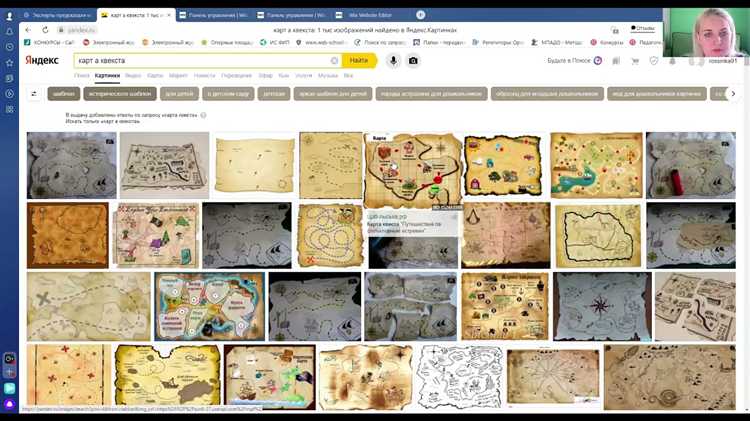Open the faded map thumbnail with the large X mark
Viewport: 750px width, 421px height.
pyautogui.click(x=88, y=306)
